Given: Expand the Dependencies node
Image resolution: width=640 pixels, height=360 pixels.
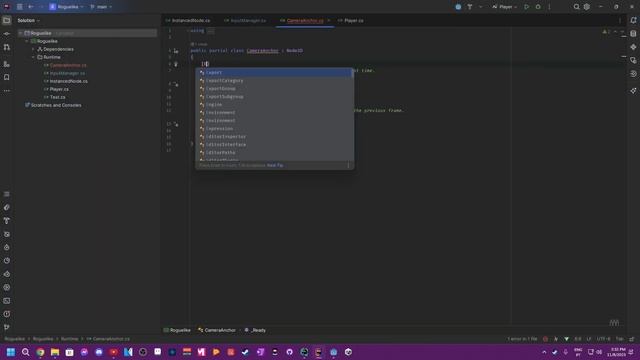Looking at the screenshot, I should tap(33, 49).
